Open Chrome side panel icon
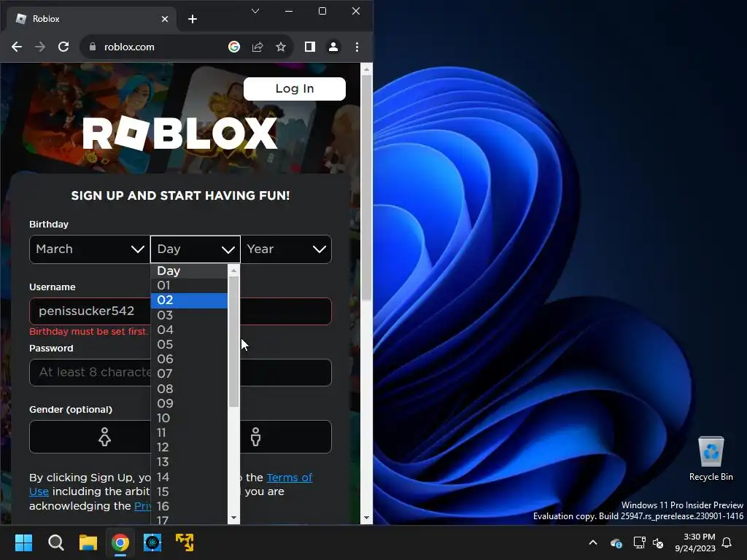747x560 pixels. point(309,47)
